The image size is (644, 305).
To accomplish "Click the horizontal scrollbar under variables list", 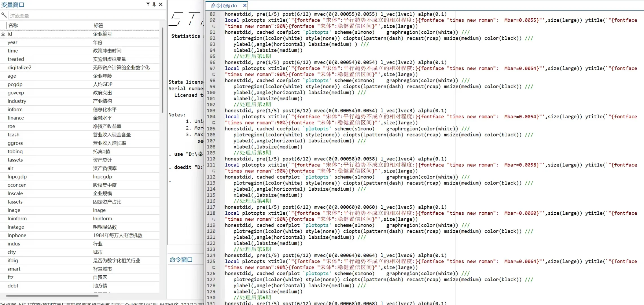I will tap(52, 296).
